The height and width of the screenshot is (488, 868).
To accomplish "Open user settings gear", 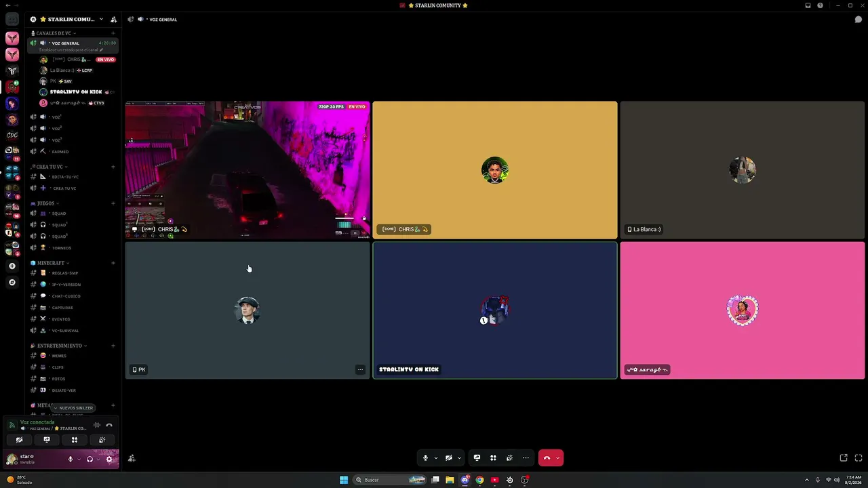I will click(109, 460).
